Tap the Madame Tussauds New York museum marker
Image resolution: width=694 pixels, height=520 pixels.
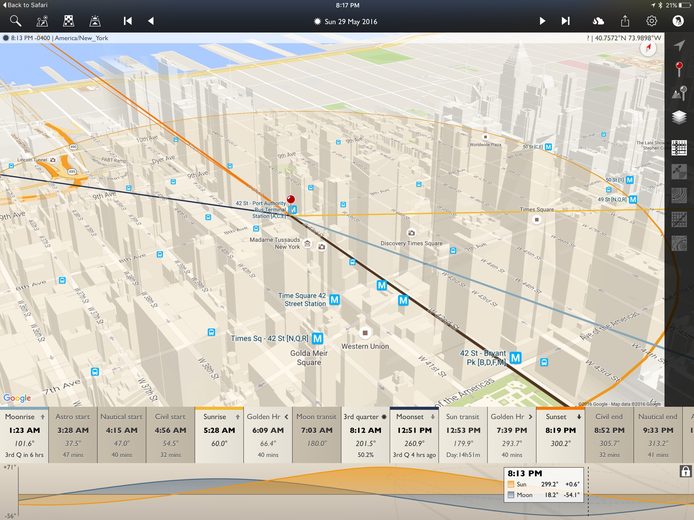(x=308, y=244)
